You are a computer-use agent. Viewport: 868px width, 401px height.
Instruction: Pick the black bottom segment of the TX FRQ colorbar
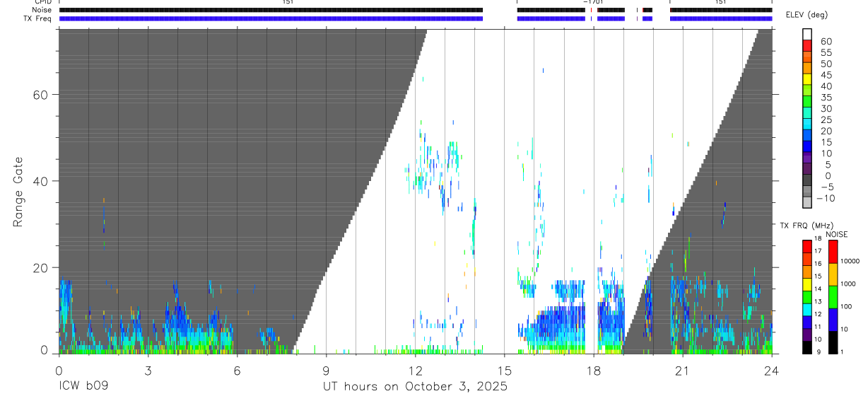(x=807, y=347)
